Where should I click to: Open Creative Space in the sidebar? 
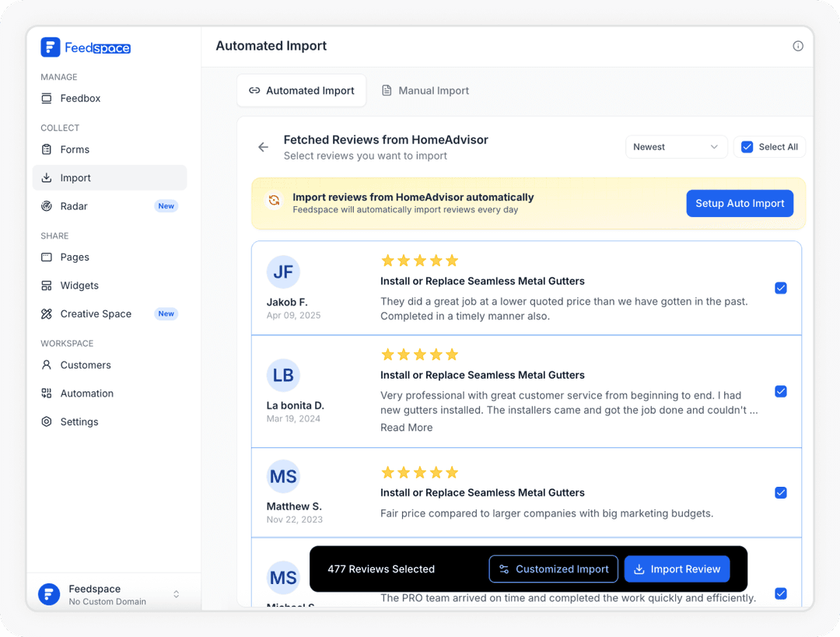[x=110, y=314]
